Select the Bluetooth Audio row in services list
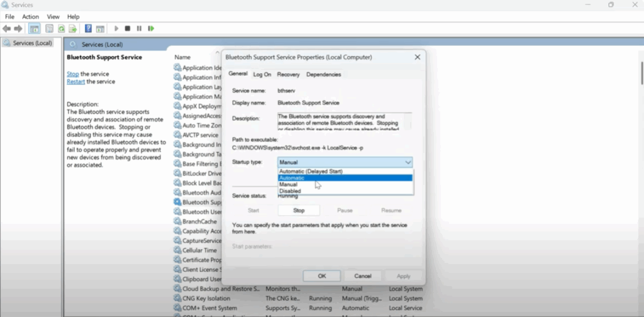Screen dimensions: 644x317 (197, 192)
